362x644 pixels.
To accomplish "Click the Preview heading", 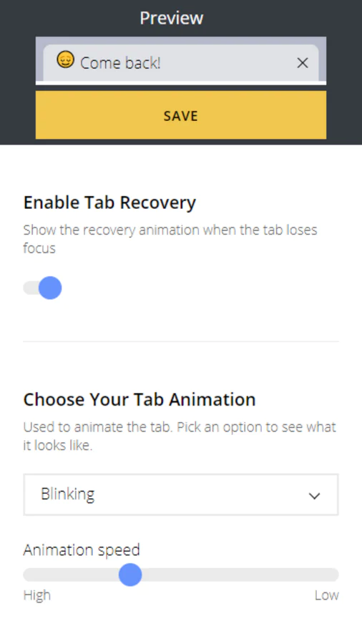I will [x=172, y=18].
